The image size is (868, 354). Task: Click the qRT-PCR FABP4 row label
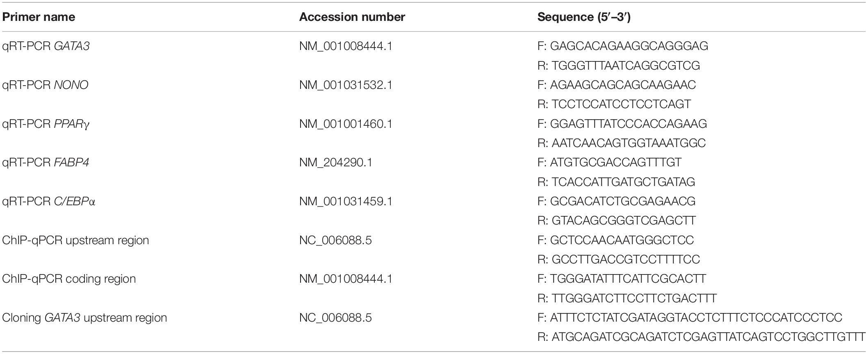coord(46,163)
